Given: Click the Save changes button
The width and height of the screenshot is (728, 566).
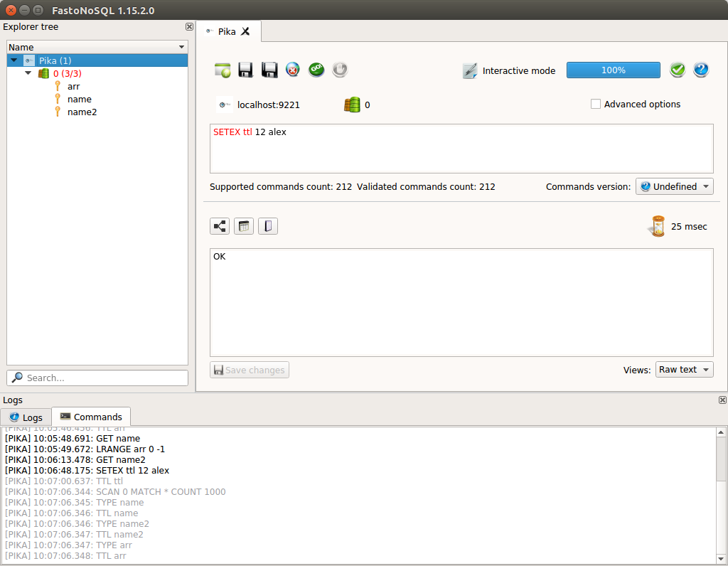Looking at the screenshot, I should point(249,369).
